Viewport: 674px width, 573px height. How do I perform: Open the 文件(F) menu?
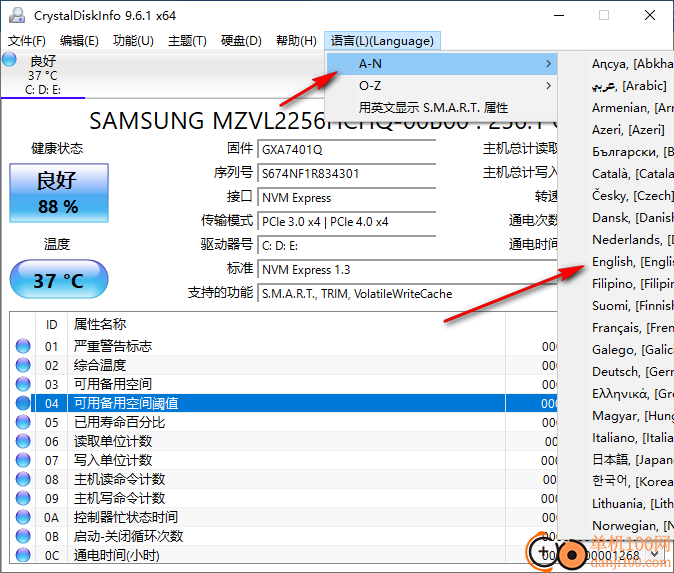pyautogui.click(x=27, y=41)
